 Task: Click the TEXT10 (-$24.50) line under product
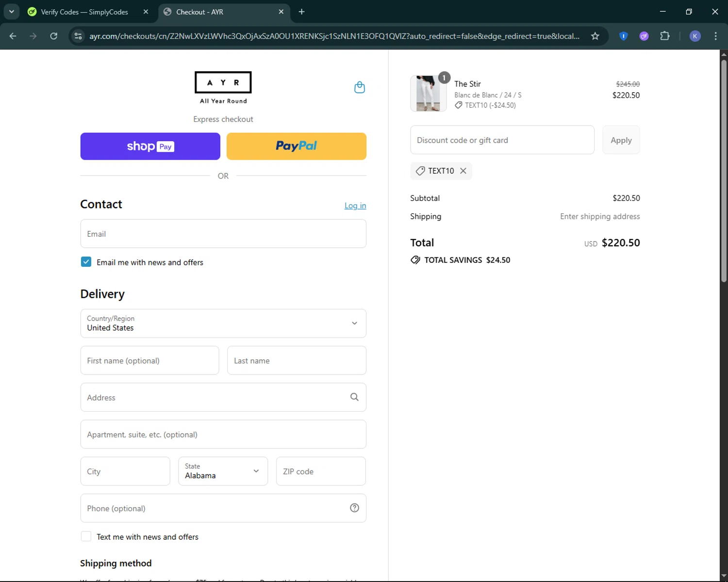click(x=485, y=105)
